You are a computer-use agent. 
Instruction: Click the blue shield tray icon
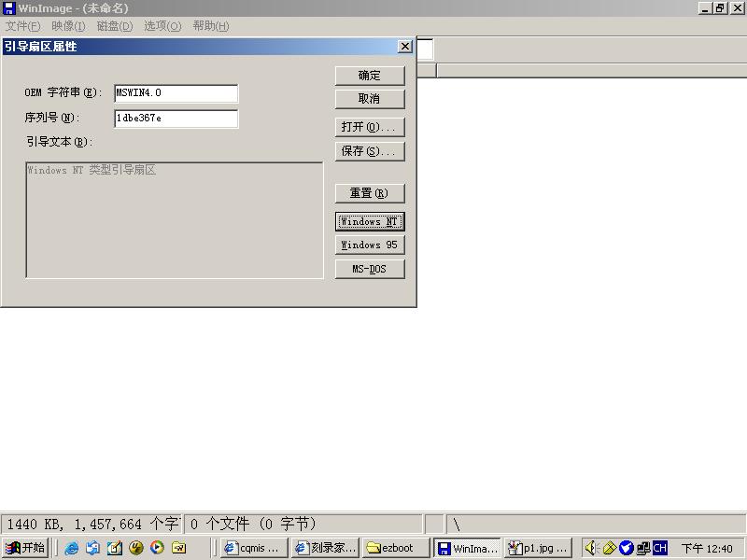[x=626, y=548]
